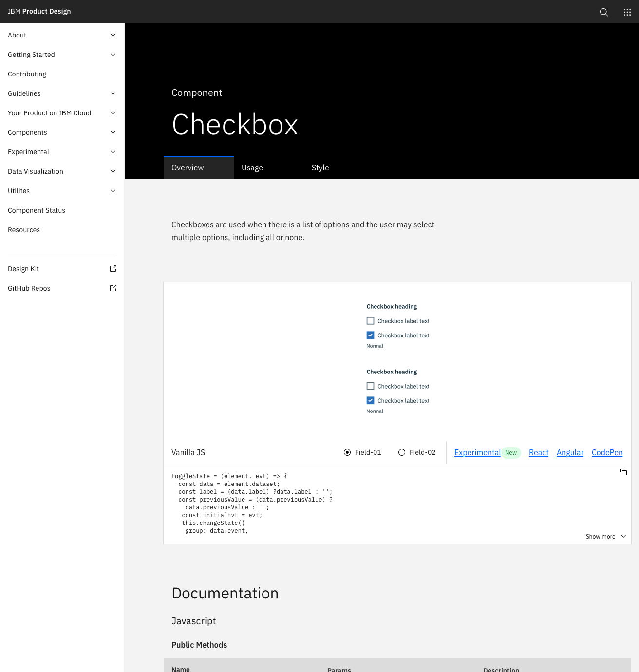Expand the Data Visualization menu
639x672 pixels.
[x=113, y=171]
